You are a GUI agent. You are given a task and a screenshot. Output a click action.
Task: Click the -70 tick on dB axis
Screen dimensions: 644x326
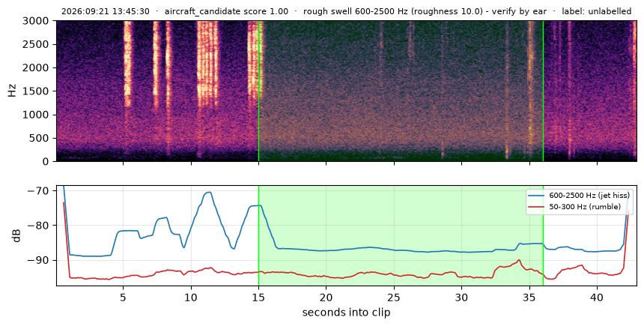(37, 191)
